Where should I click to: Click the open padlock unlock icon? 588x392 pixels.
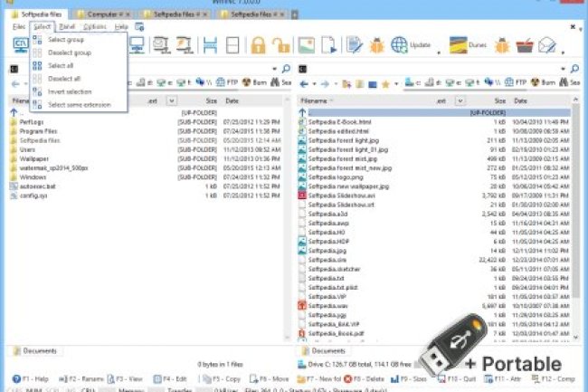[x=280, y=45]
